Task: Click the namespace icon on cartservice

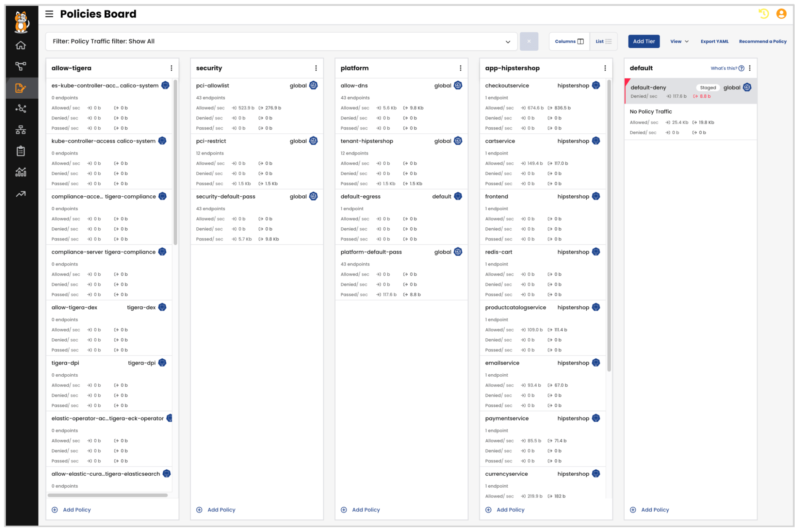Action: 596,141
